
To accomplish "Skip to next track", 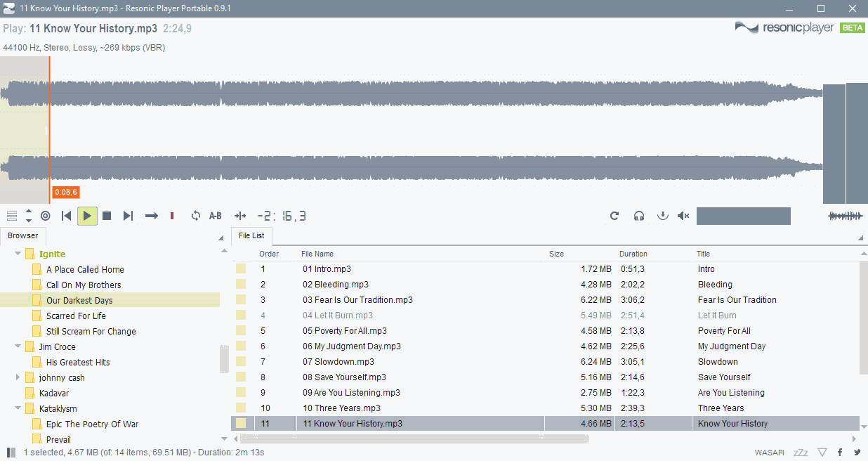I will pos(128,216).
